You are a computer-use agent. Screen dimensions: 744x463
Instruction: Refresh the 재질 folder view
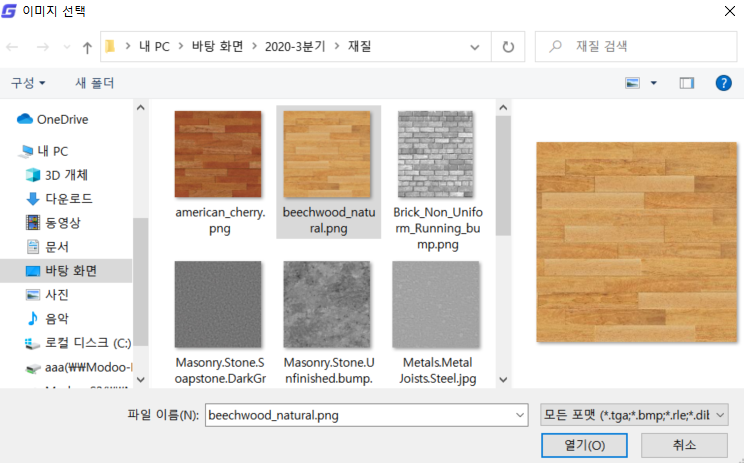click(508, 46)
